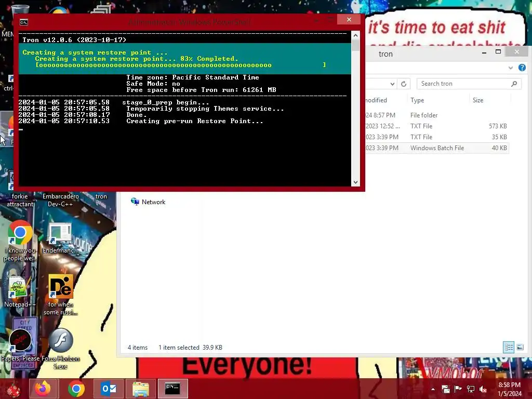Viewport: 532px width, 399px height.
Task: Switch to command prompt taskbar icon
Action: click(173, 389)
